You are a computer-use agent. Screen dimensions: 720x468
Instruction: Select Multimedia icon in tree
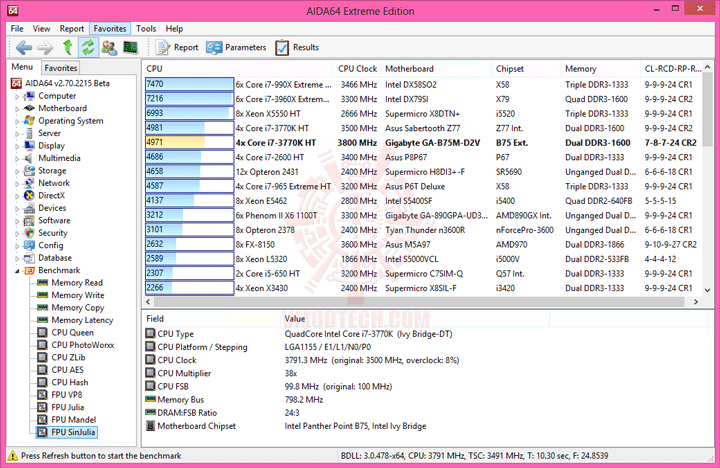[29, 158]
